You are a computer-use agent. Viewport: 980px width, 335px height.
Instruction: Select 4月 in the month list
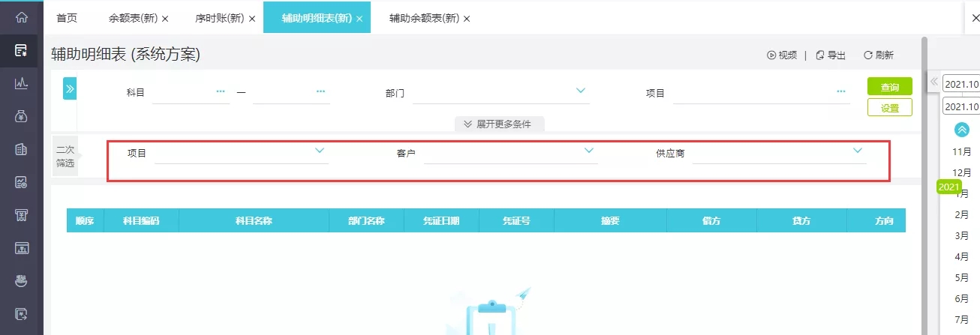click(962, 256)
